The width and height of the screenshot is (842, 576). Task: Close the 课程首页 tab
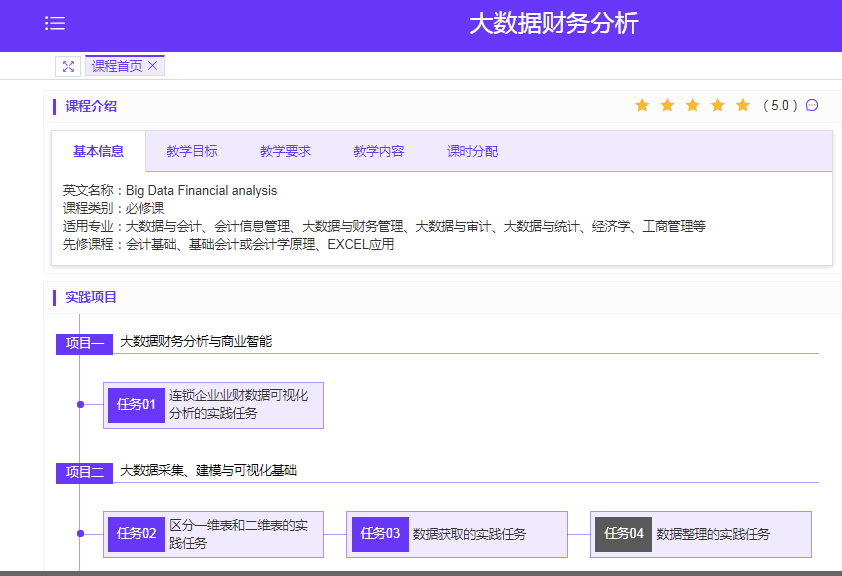[x=152, y=66]
